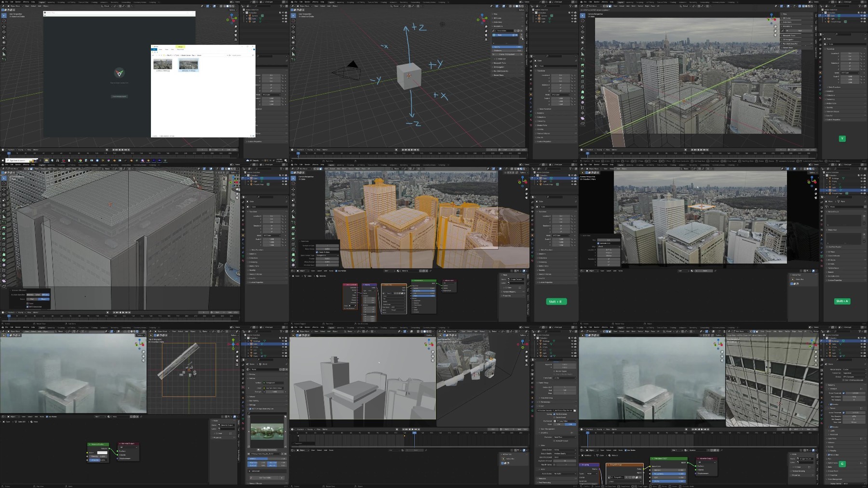Click the pan hand icon in file-explorer screenshot viewport

pos(236,31)
